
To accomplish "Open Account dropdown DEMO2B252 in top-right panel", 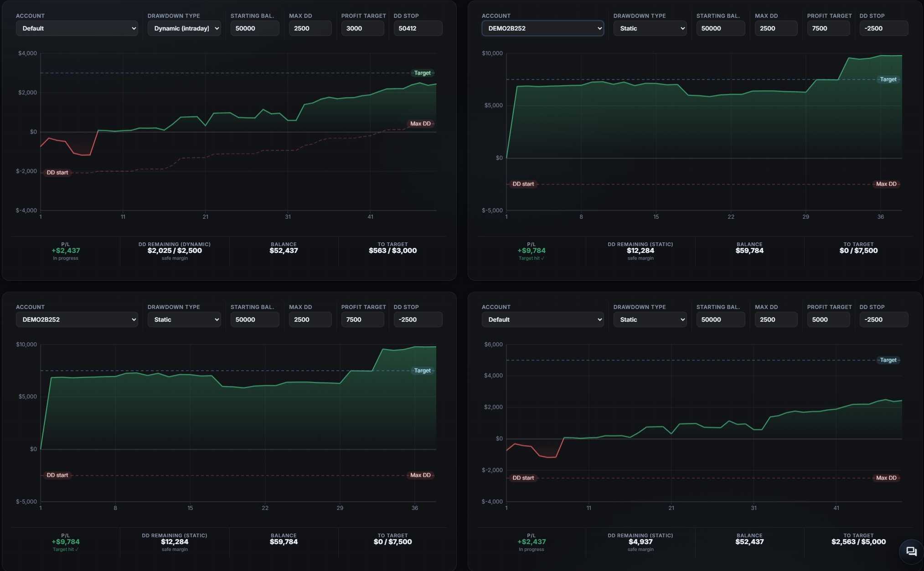I will click(542, 28).
